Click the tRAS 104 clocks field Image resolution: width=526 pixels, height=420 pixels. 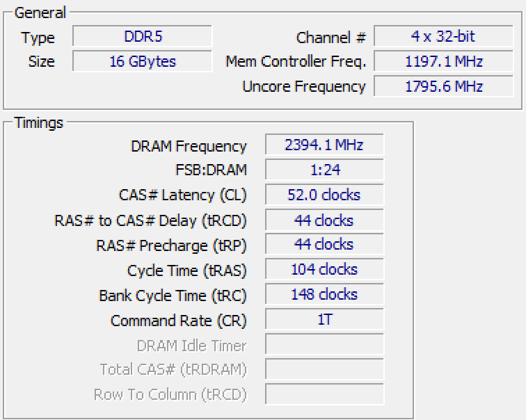[324, 269]
